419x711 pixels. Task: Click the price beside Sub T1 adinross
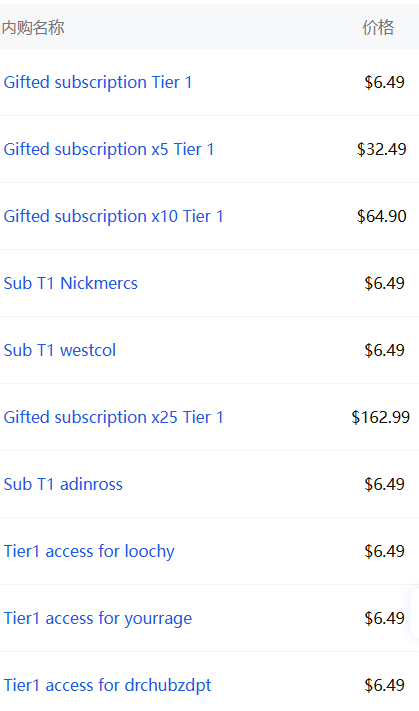(384, 484)
